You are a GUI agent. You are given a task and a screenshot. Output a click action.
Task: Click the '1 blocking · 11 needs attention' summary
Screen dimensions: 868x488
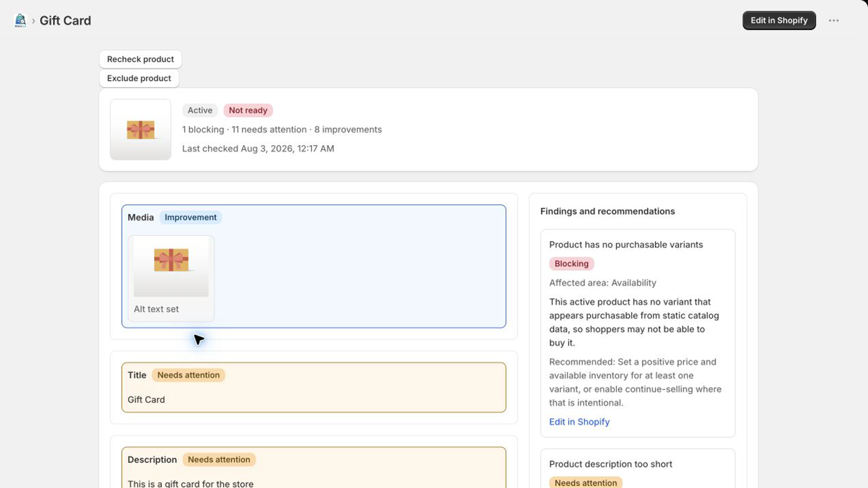pyautogui.click(x=282, y=130)
